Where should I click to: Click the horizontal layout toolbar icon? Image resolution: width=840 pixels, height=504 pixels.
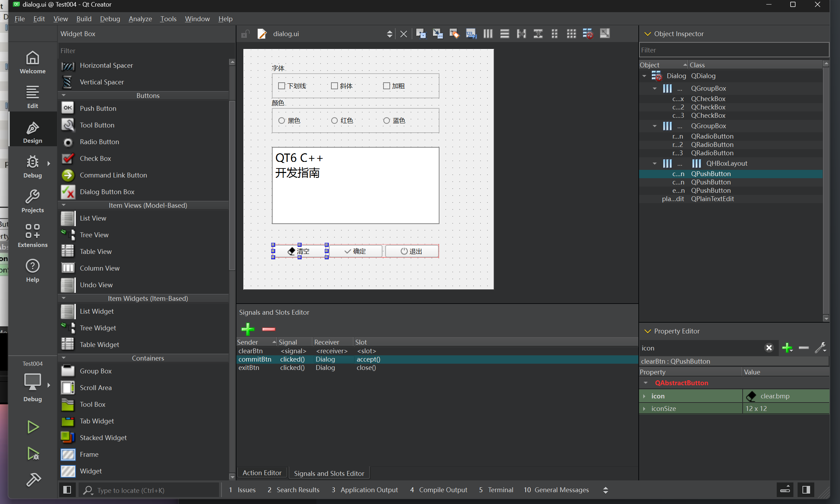point(488,34)
